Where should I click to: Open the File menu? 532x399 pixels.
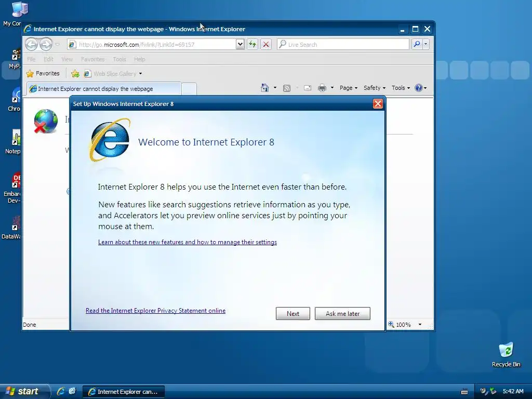(31, 59)
